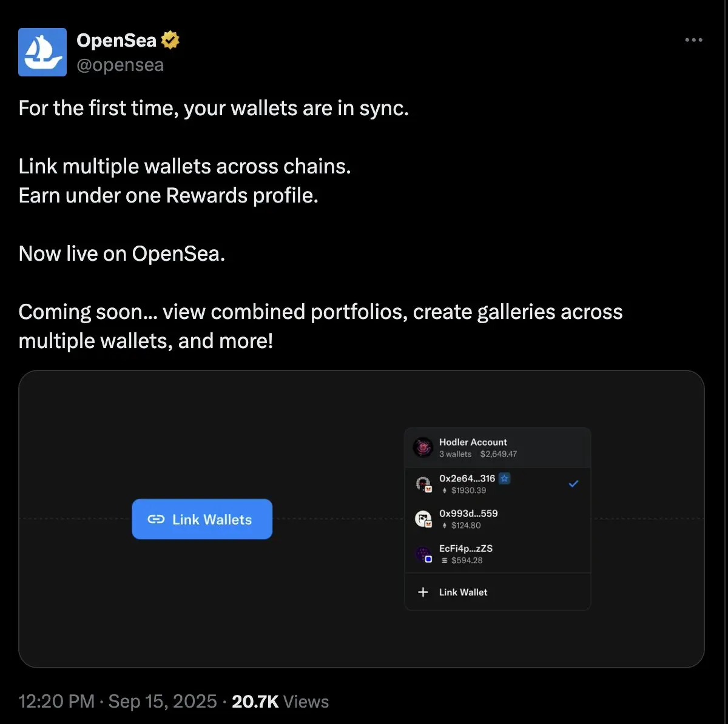
Task: Click the 20.7K Views count
Action: pyautogui.click(x=280, y=702)
